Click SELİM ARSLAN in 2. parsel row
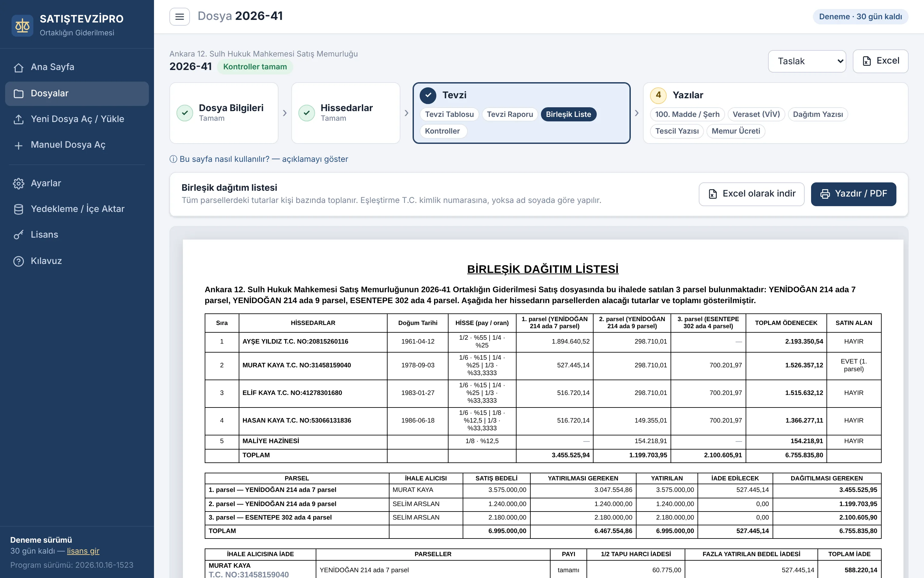The height and width of the screenshot is (578, 924). (416, 504)
